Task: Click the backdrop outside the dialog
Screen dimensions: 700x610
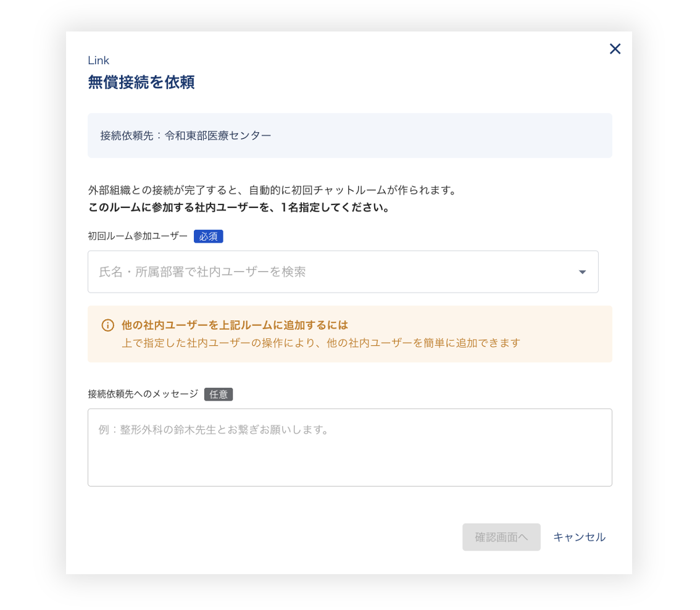Action: [32, 309]
